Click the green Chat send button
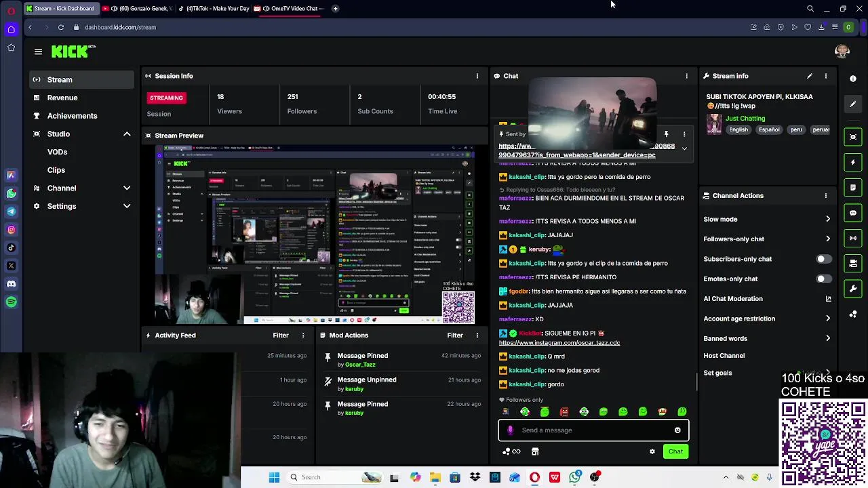868x488 pixels. 675,451
